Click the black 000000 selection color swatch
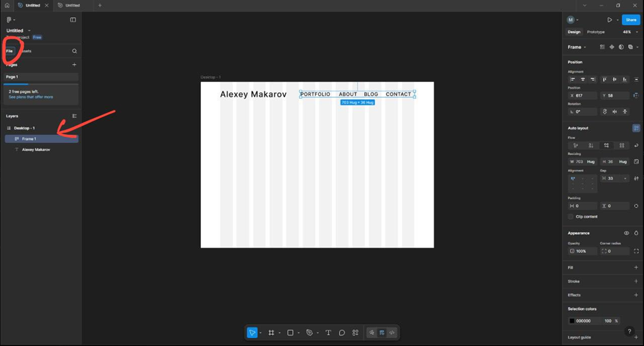This screenshot has height=346, width=644. [x=573, y=321]
